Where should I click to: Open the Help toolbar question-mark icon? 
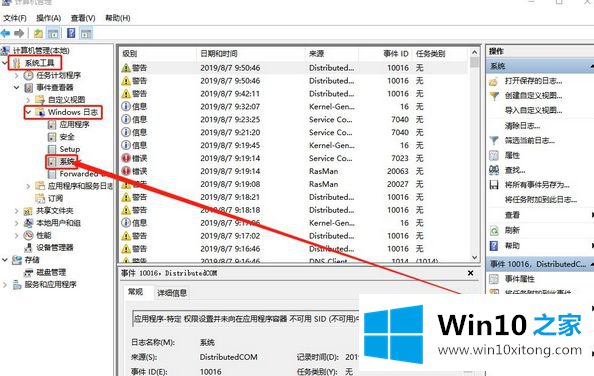coord(71,33)
